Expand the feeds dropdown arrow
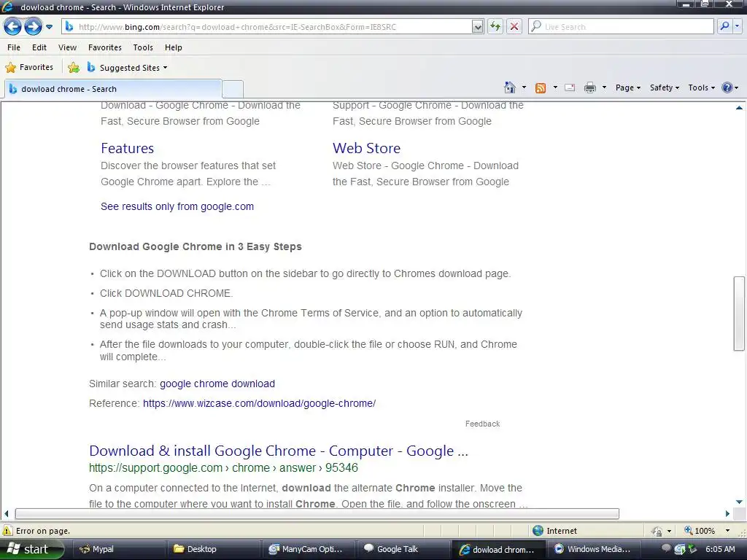This screenshot has width=747, height=560. (x=555, y=87)
